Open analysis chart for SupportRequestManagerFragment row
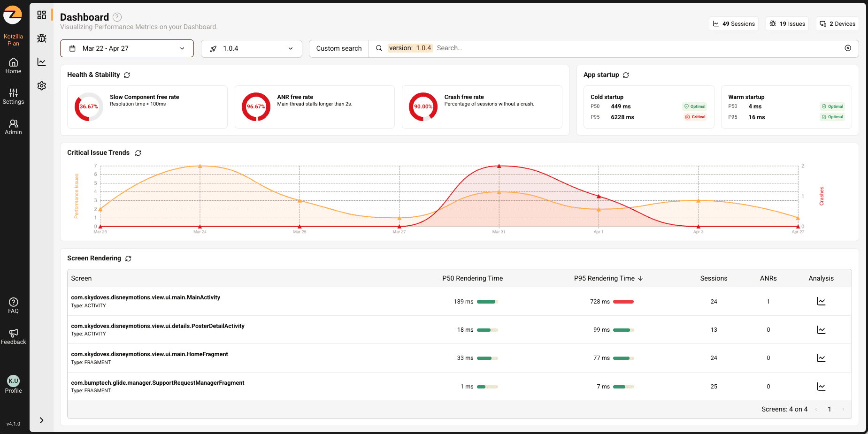 tap(821, 387)
